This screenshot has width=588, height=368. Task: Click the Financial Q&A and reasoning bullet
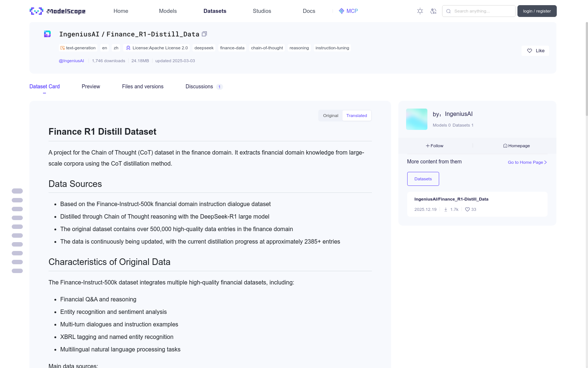[x=98, y=299]
